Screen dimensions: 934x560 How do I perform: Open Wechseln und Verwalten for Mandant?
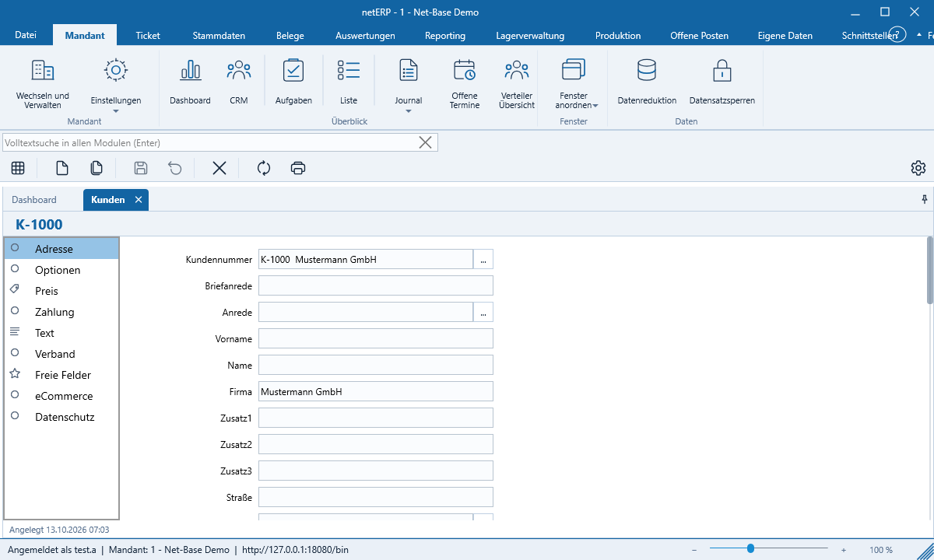tap(43, 84)
